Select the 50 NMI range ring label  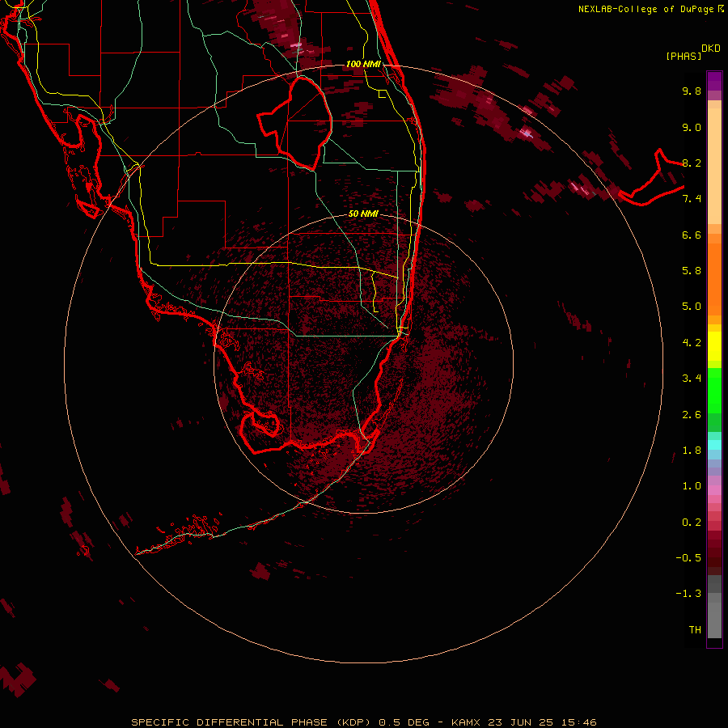pyautogui.click(x=363, y=214)
